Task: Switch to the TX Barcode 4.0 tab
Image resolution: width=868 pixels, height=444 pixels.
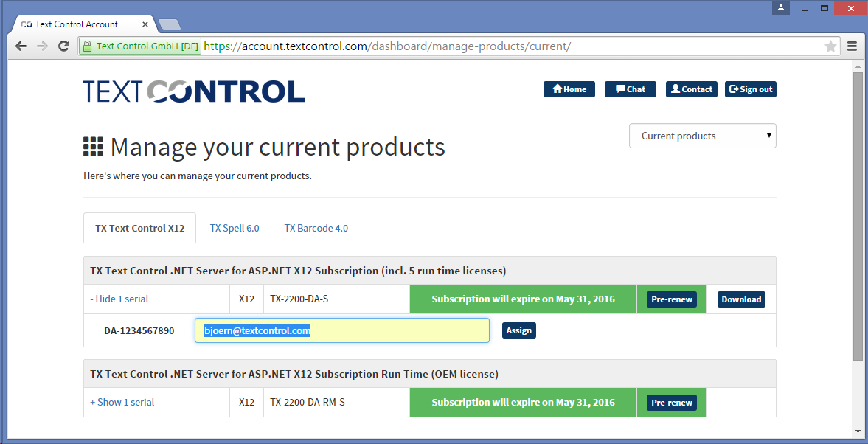Action: tap(316, 228)
